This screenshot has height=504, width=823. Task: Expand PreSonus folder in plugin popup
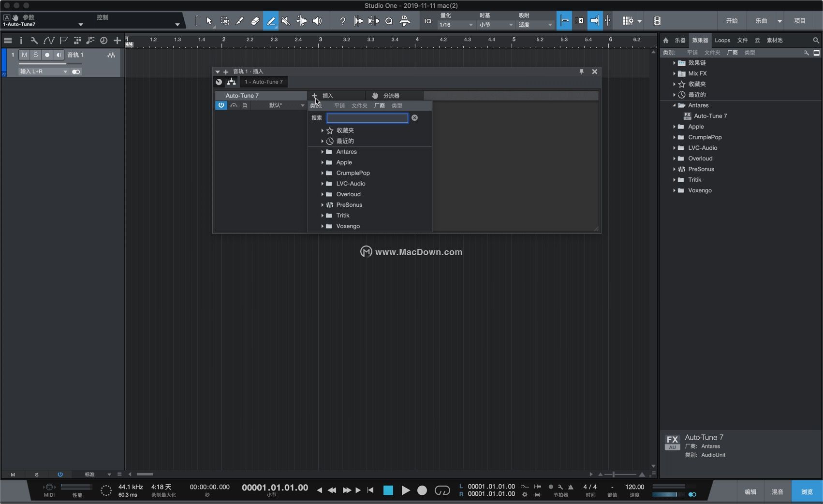click(323, 205)
